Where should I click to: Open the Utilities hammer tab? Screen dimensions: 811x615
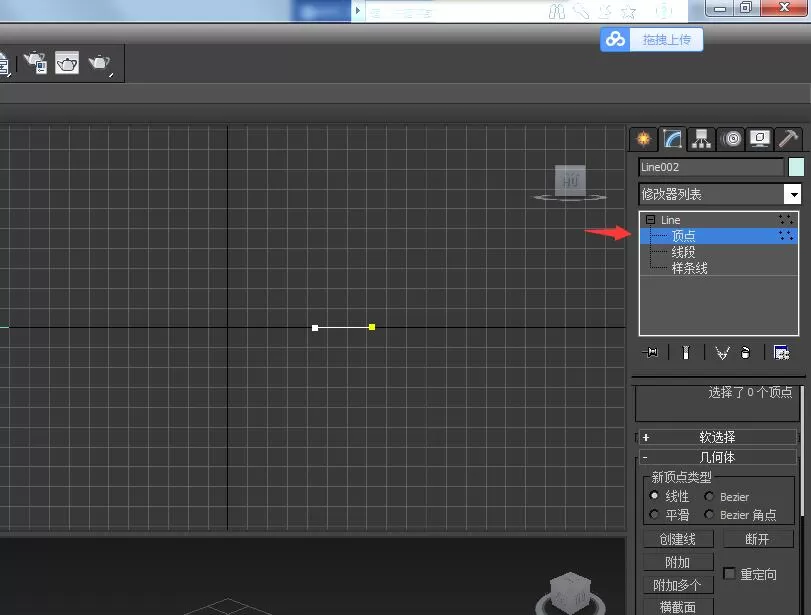click(788, 139)
